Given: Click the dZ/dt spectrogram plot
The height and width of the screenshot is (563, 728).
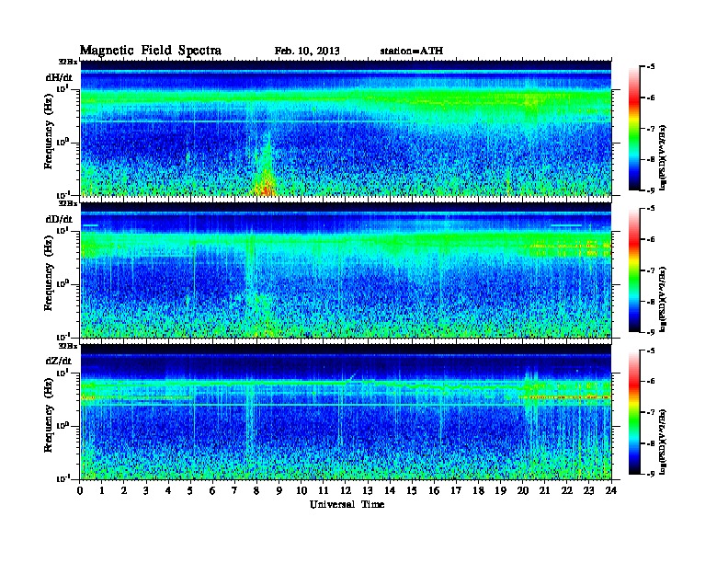Looking at the screenshot, I should (346, 412).
